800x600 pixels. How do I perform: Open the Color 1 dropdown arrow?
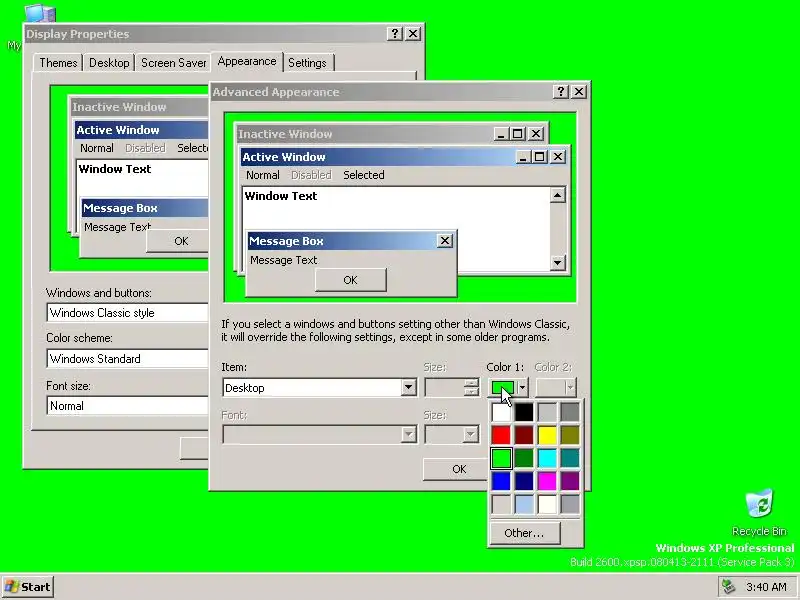tap(522, 388)
